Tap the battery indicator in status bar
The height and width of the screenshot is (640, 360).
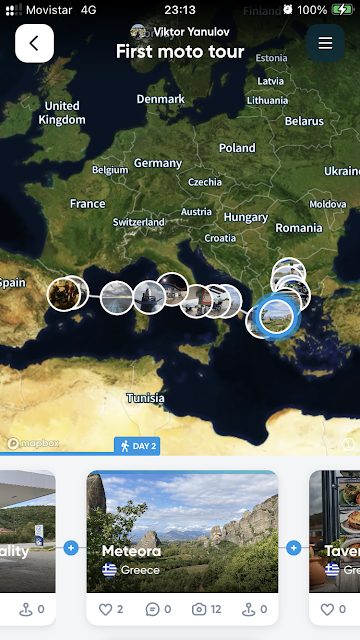(342, 10)
